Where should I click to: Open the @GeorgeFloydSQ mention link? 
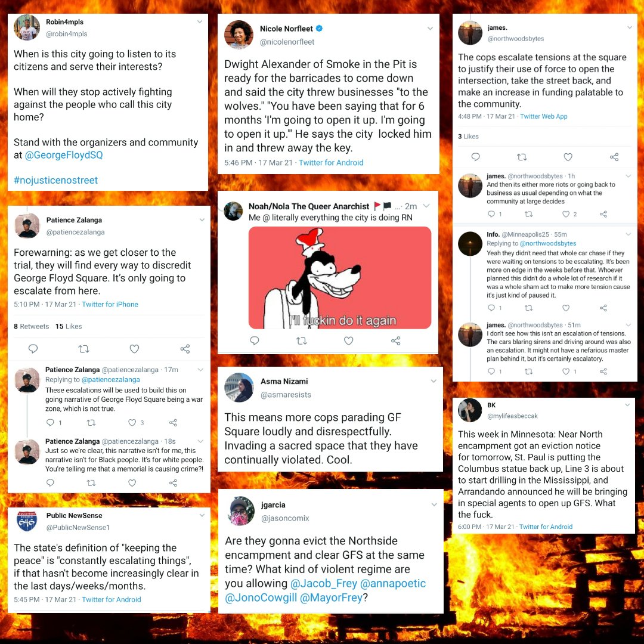64,155
